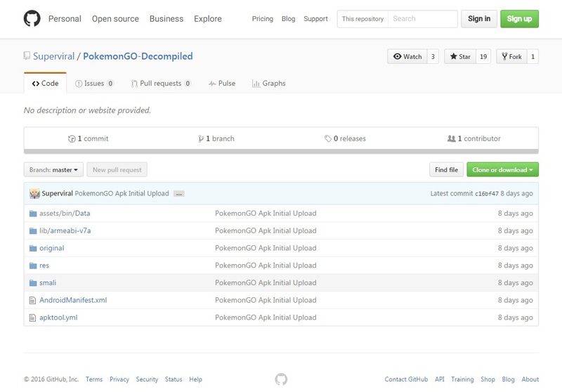The height and width of the screenshot is (392, 562).
Task: Open the Graphs tab
Action: coord(269,84)
